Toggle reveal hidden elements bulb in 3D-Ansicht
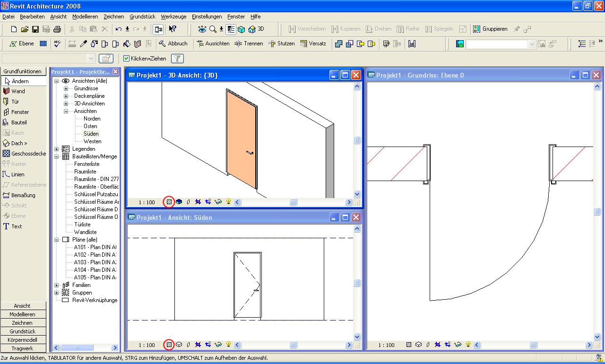 229,202
